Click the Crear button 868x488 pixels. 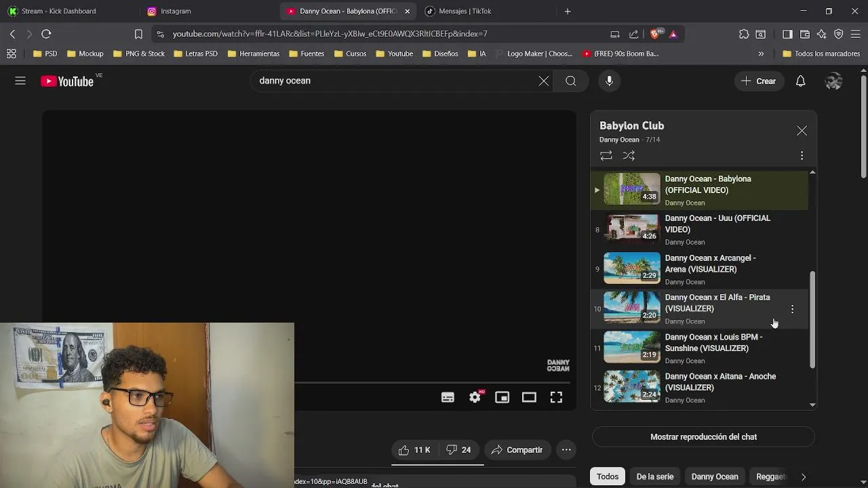coord(758,81)
